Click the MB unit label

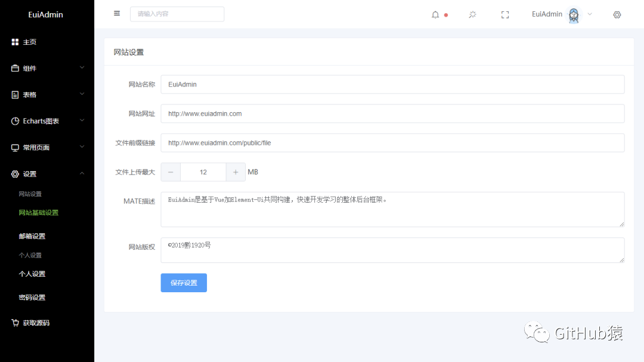pos(253,172)
